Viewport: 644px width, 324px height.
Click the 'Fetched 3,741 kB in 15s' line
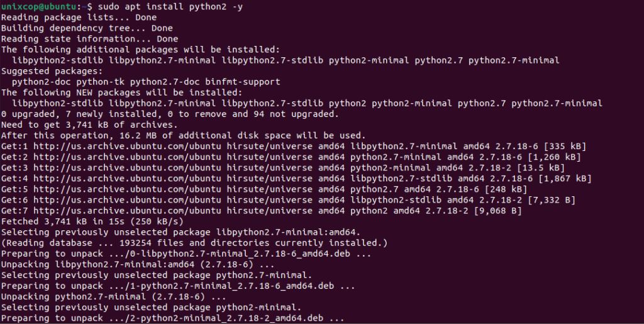click(x=92, y=221)
